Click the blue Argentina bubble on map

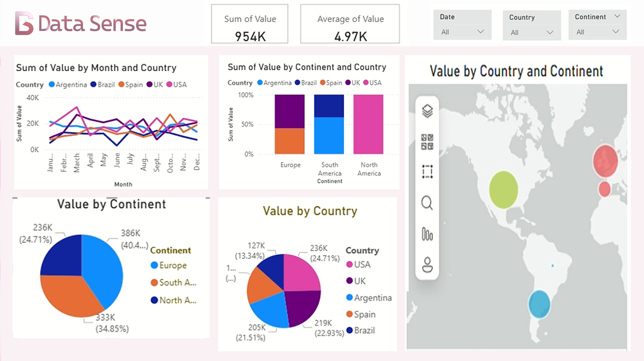pos(539,304)
